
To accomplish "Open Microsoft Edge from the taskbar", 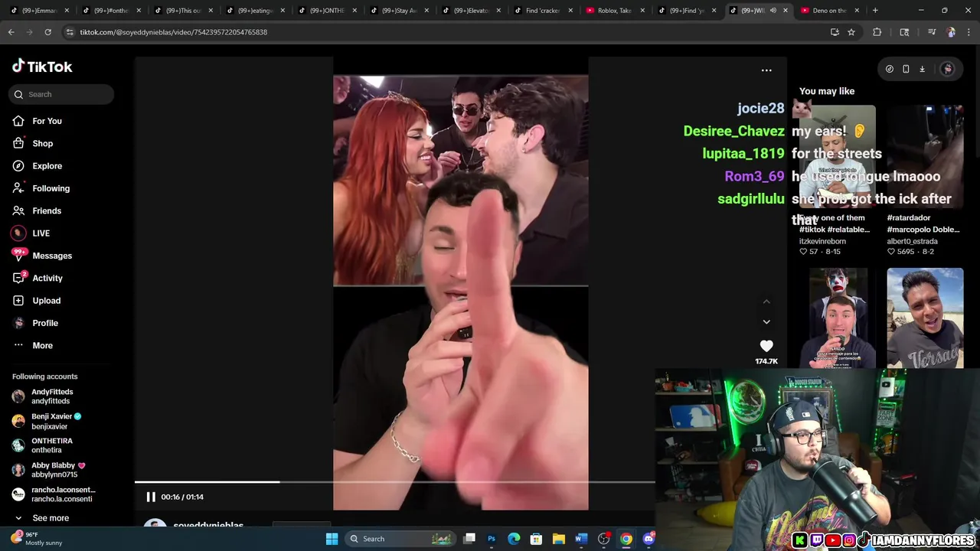I will (514, 539).
